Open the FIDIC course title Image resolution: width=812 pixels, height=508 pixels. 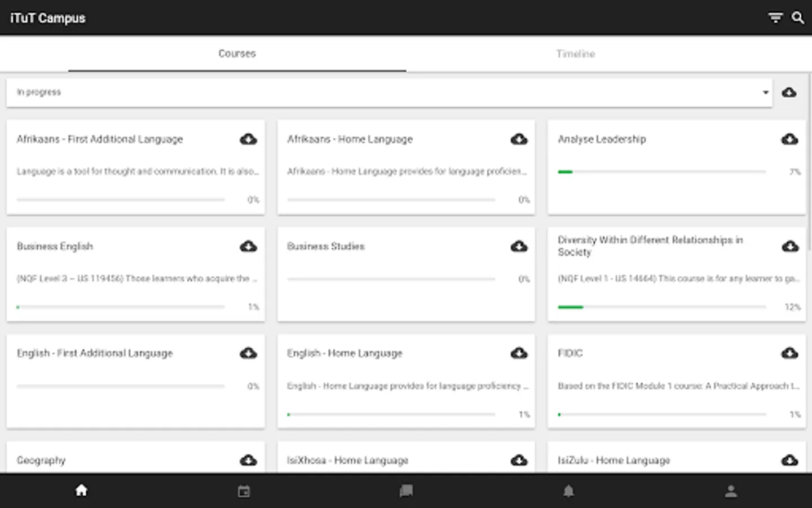pos(570,353)
